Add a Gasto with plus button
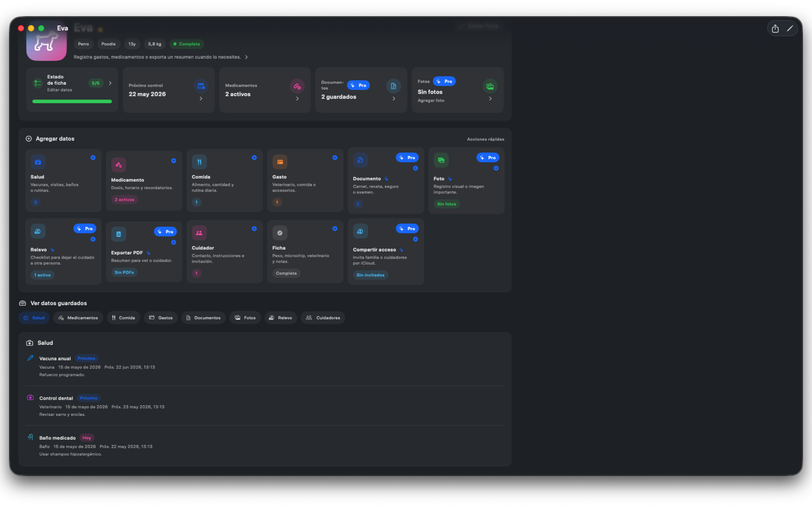 pyautogui.click(x=335, y=157)
